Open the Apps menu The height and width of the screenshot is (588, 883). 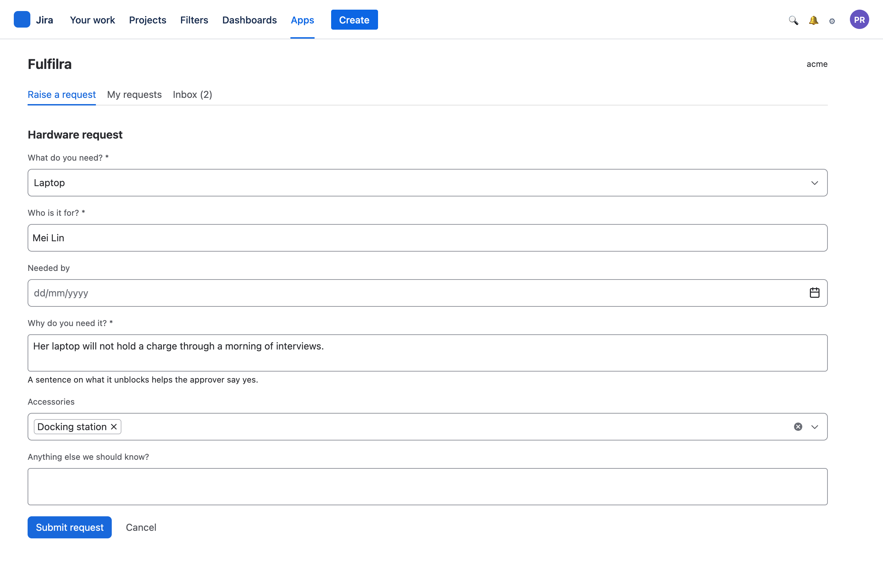(302, 20)
